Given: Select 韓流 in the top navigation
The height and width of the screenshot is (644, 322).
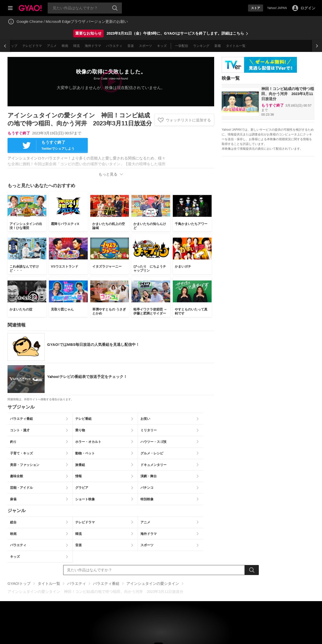Looking at the screenshot, I should (76, 46).
